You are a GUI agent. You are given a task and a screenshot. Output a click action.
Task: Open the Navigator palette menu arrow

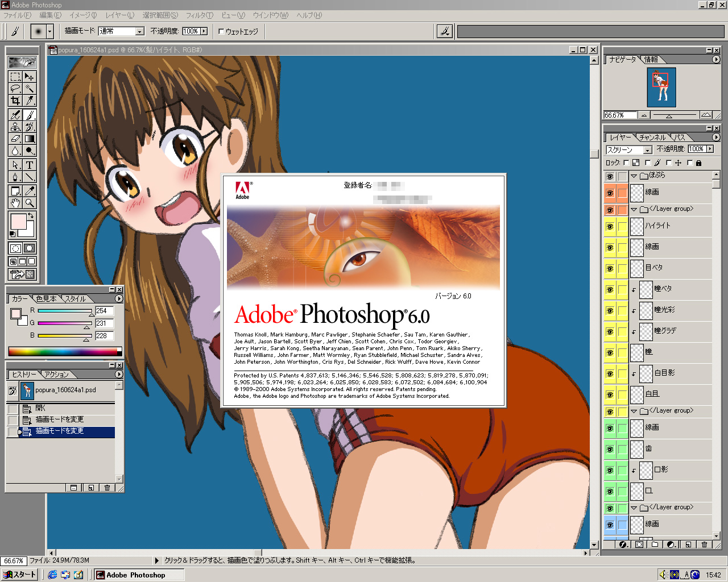coord(715,60)
